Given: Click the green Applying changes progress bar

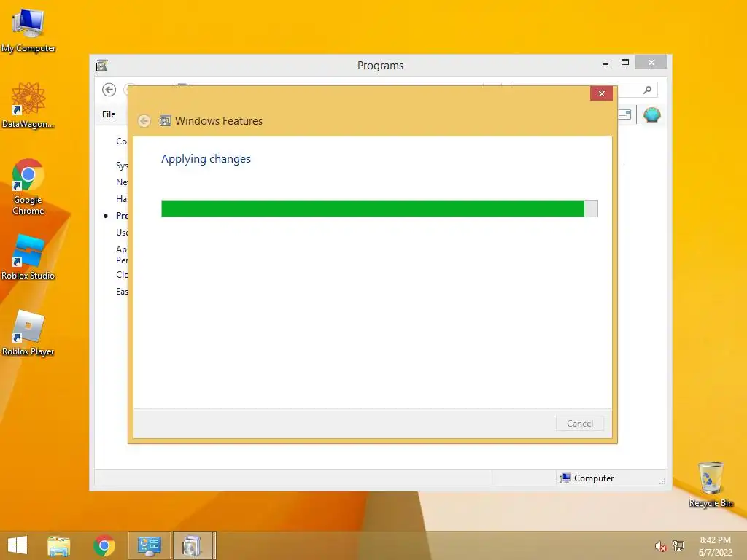Looking at the screenshot, I should [x=379, y=209].
